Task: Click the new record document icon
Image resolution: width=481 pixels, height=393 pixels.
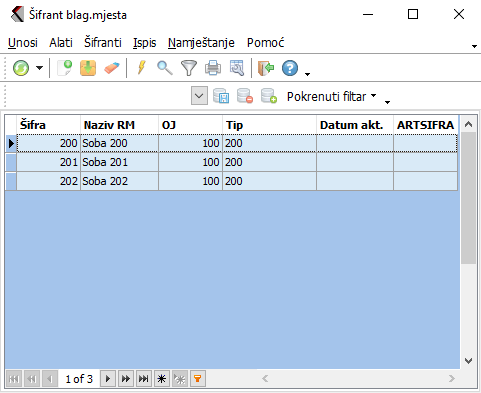Action: point(65,68)
